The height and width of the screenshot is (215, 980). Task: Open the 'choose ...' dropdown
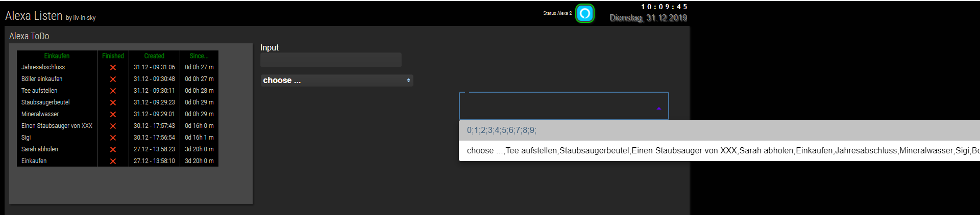[x=337, y=80]
